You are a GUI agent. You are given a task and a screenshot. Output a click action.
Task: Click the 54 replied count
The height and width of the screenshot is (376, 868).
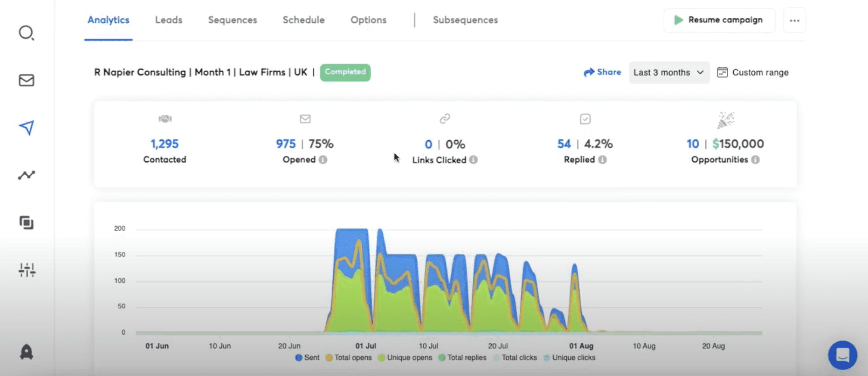(564, 144)
